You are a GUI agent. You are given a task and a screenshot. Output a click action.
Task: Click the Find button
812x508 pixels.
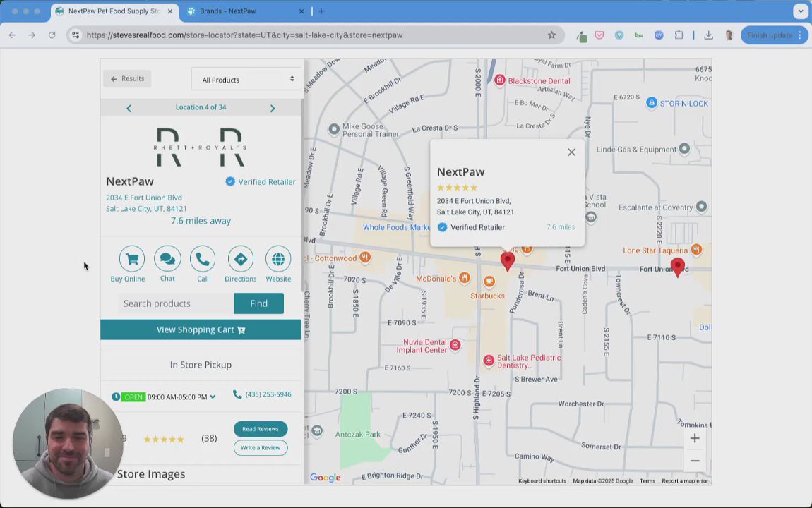coord(259,303)
